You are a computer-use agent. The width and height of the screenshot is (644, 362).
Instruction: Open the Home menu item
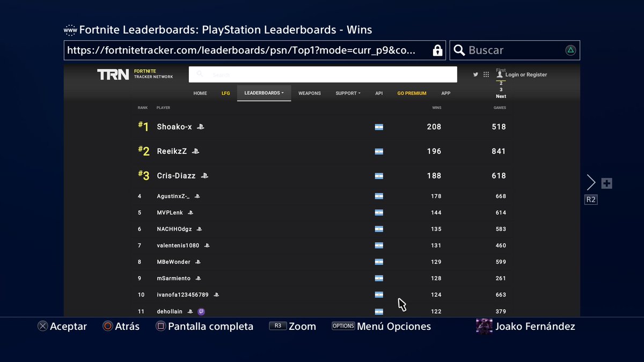[200, 93]
